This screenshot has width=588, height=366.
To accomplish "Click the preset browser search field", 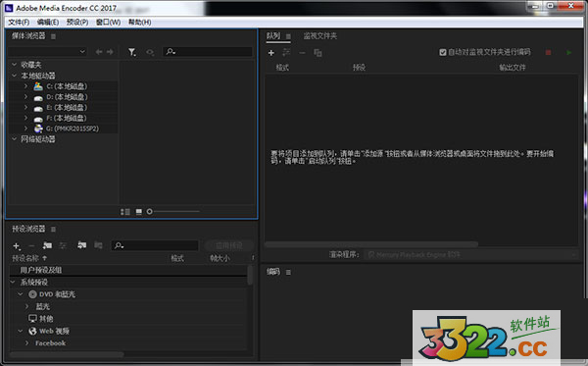I will tap(155, 245).
